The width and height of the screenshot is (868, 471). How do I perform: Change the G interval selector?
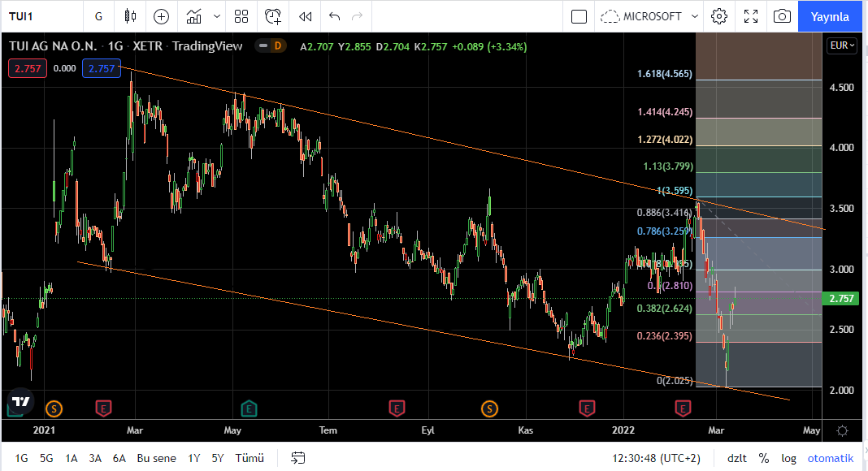(x=98, y=16)
